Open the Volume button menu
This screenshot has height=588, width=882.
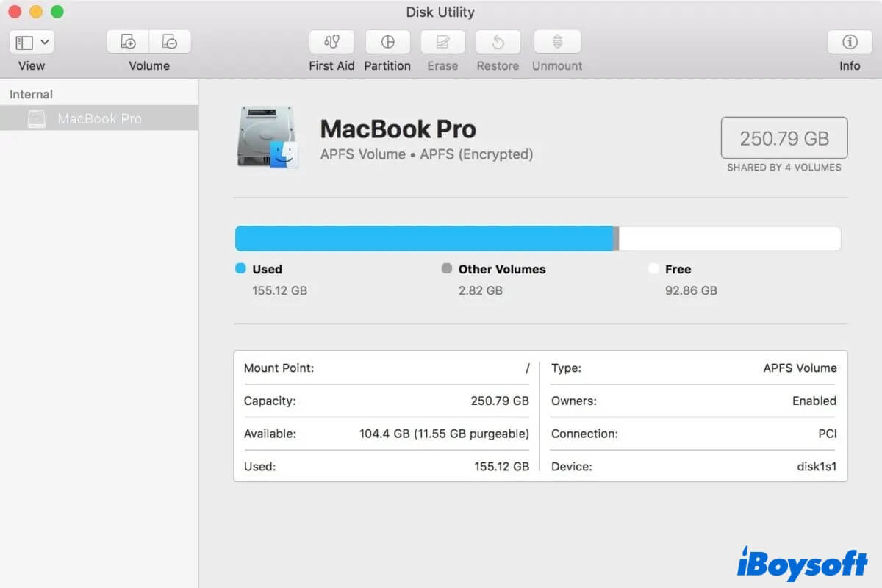pos(149,42)
